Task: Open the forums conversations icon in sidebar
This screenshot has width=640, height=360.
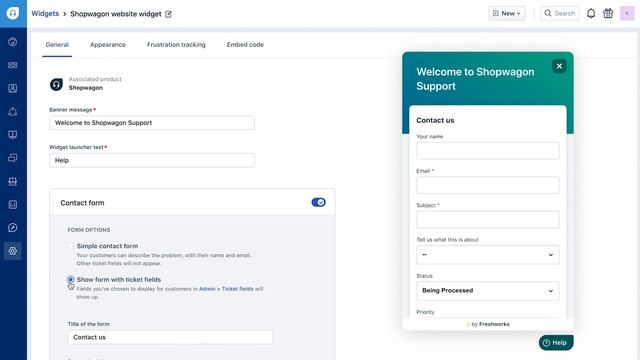Action: click(x=13, y=158)
